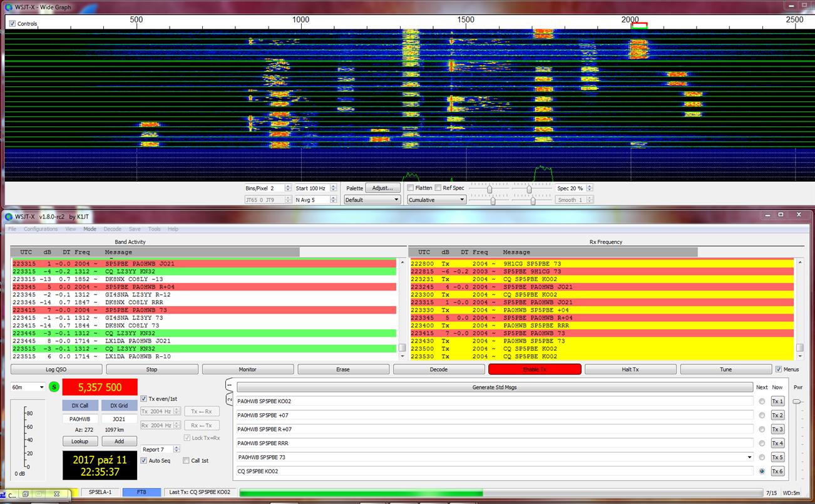Click the palette Adjust... button
815x504 pixels.
pos(382,188)
